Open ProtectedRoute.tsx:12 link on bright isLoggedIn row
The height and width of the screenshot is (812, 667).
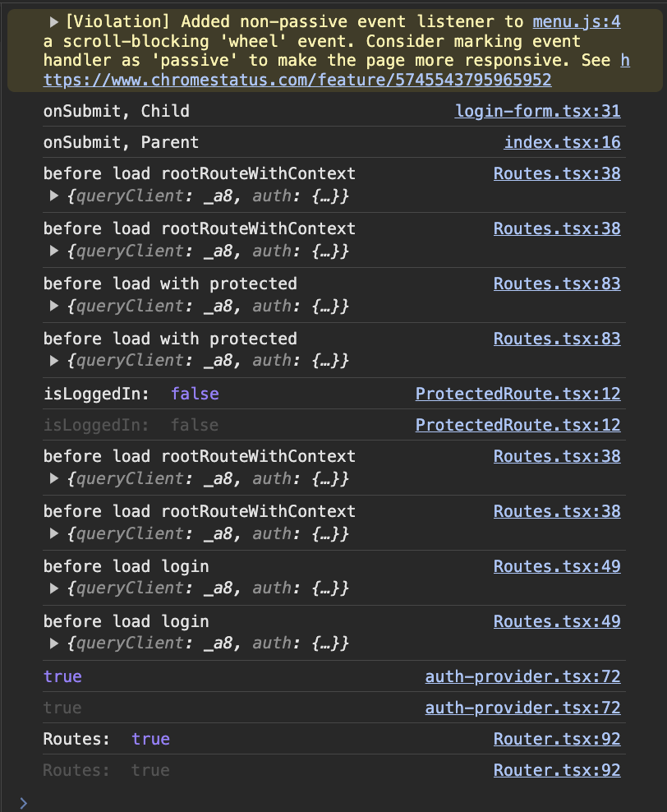[517, 394]
